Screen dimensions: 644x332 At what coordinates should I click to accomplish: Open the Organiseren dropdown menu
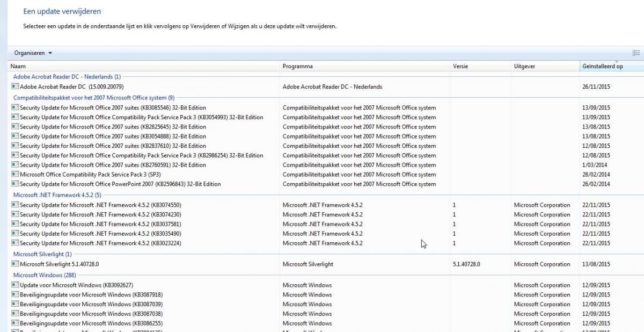[x=33, y=53]
